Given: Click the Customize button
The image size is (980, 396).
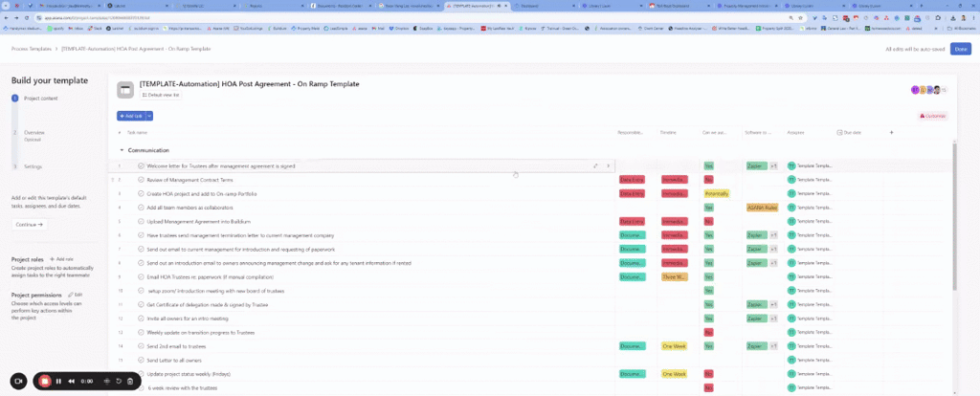Looking at the screenshot, I should coord(932,116).
